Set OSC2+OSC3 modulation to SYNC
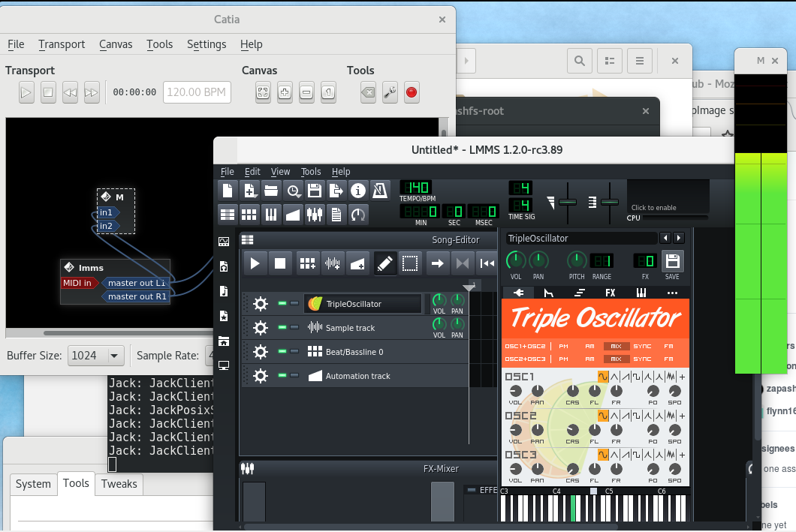Image resolution: width=796 pixels, height=532 pixels. pos(642,359)
